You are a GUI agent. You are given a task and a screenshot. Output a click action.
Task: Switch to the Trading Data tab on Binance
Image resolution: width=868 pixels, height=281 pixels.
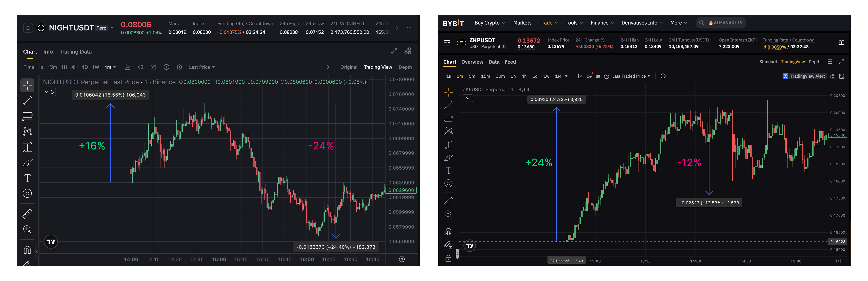(76, 52)
